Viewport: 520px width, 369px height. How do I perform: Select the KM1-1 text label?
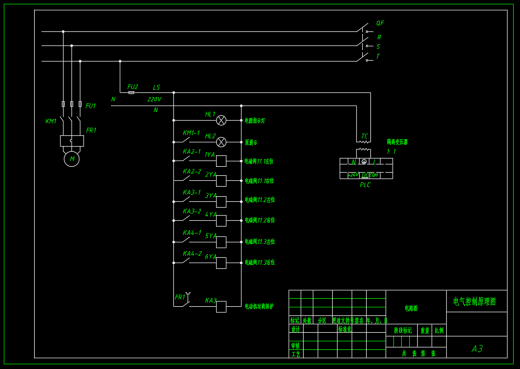point(191,133)
